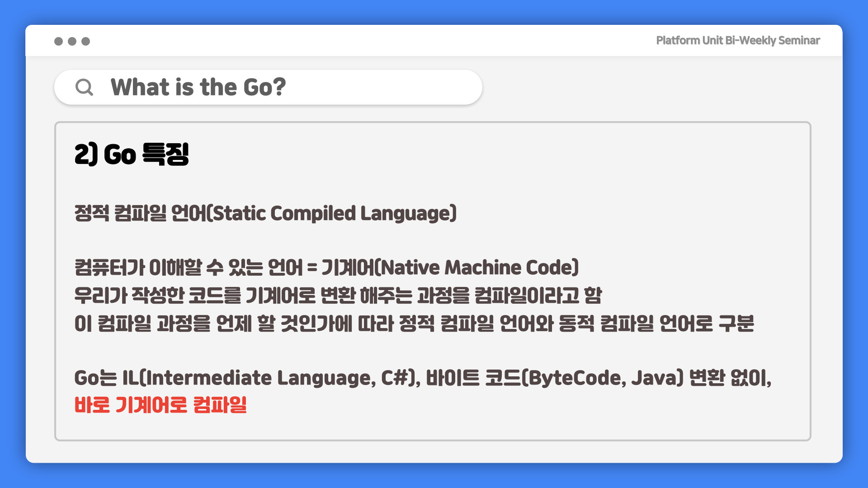Click the line mentioning "Intermediate Language, C#"
The height and width of the screenshot is (488, 868).
(423, 378)
